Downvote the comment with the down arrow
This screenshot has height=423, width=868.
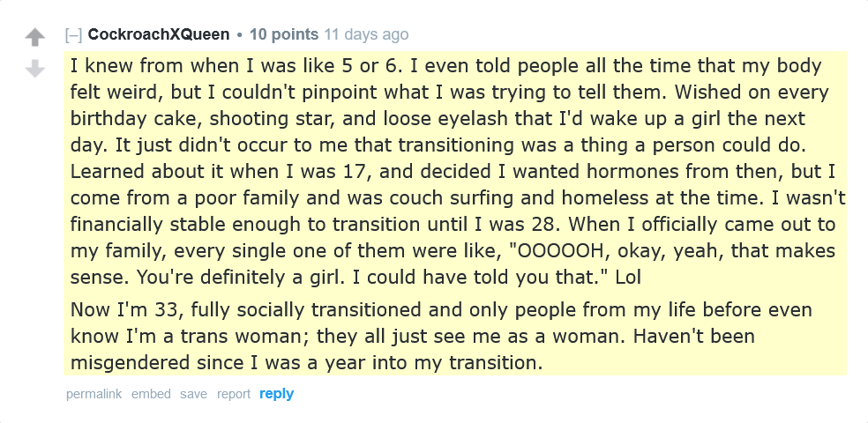tap(34, 68)
